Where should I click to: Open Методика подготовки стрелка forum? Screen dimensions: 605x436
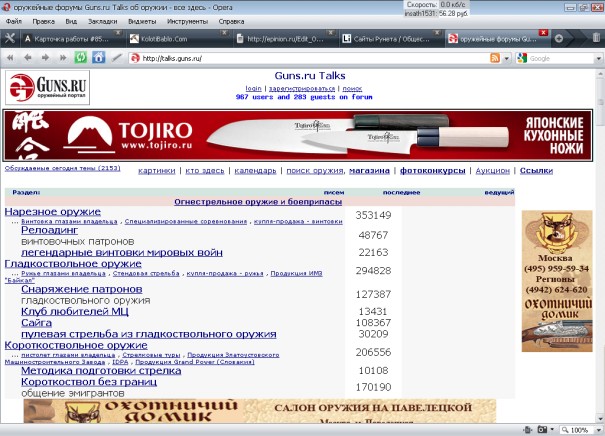(x=101, y=370)
